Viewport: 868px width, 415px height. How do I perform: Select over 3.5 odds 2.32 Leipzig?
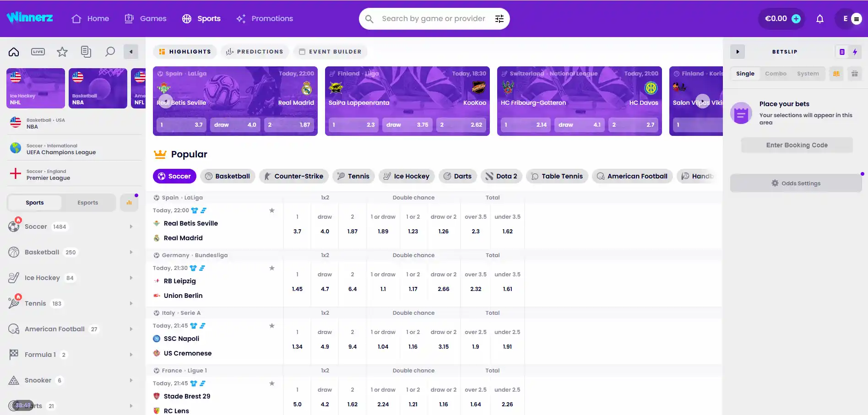click(476, 289)
